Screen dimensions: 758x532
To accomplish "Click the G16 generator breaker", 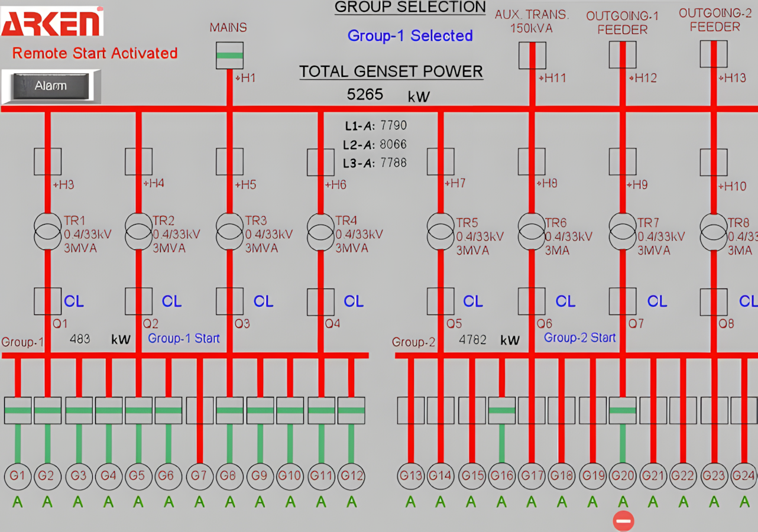I will pos(501,410).
